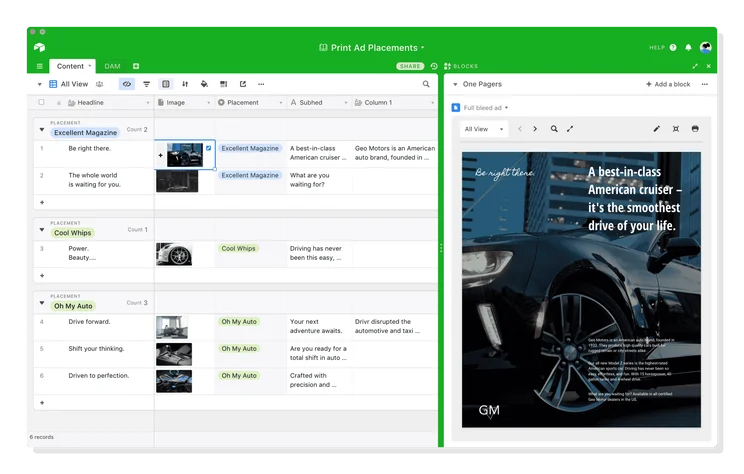Image resolution: width=744 pixels, height=474 pixels.
Task: Click the Airtable home logo icon
Action: 39,47
